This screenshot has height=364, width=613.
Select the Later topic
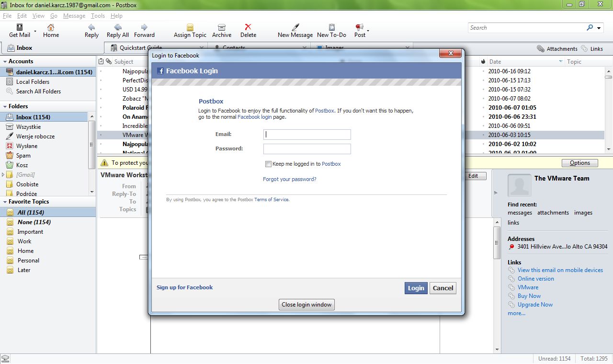[24, 270]
